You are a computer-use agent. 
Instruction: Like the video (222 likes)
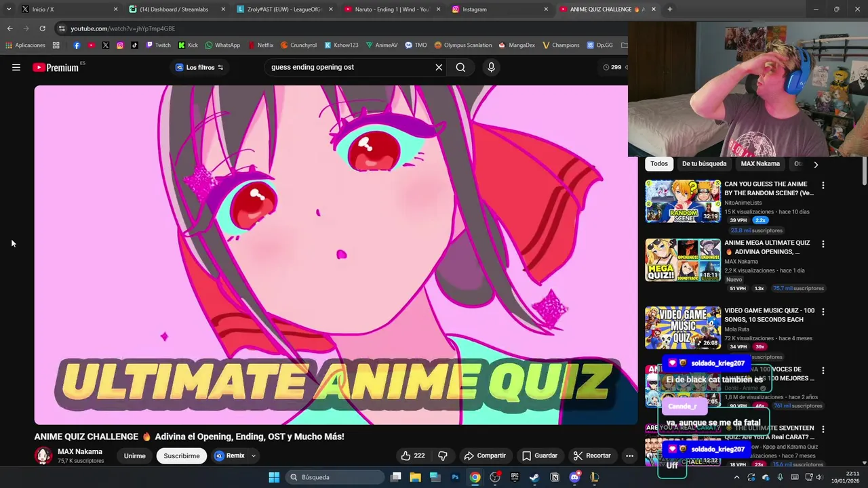click(412, 455)
